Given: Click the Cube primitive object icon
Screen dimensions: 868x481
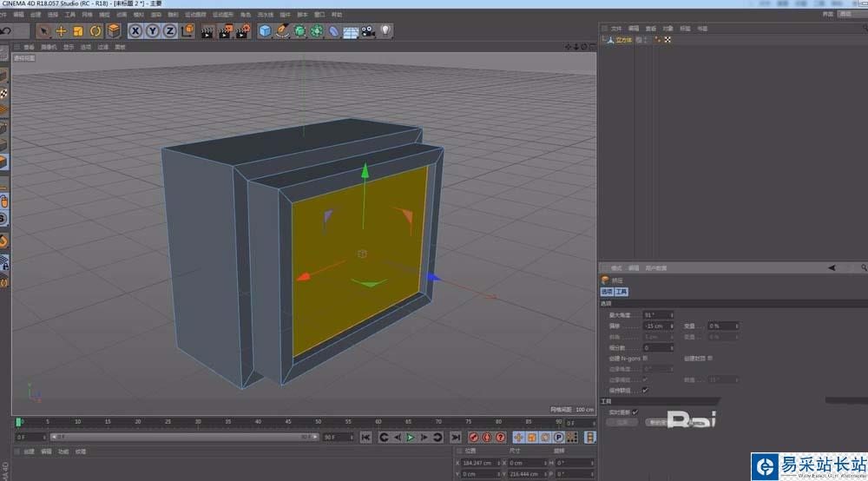Looking at the screenshot, I should (x=265, y=31).
